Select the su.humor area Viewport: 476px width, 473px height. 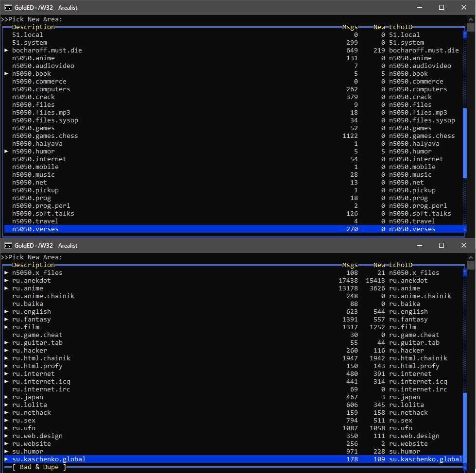(234, 452)
